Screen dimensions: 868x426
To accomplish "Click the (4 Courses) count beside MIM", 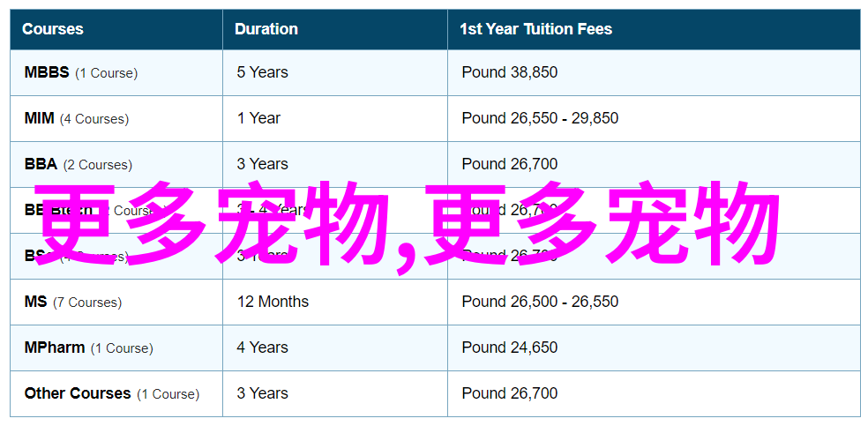I will pos(94,119).
